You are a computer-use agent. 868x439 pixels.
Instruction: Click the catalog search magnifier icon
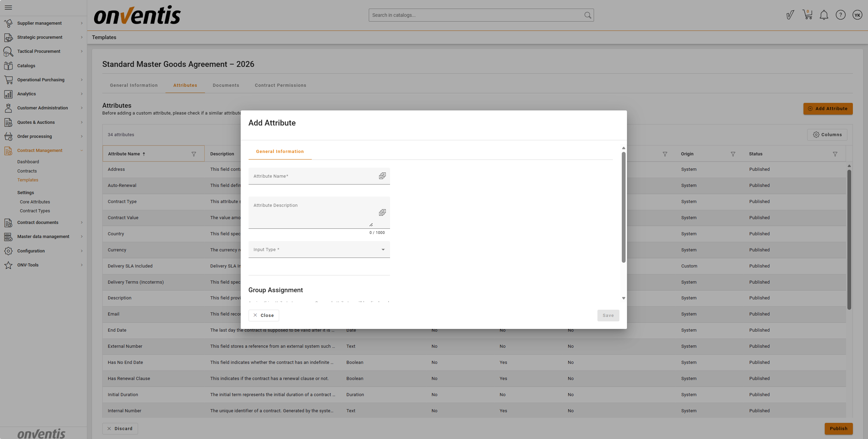[x=588, y=15]
